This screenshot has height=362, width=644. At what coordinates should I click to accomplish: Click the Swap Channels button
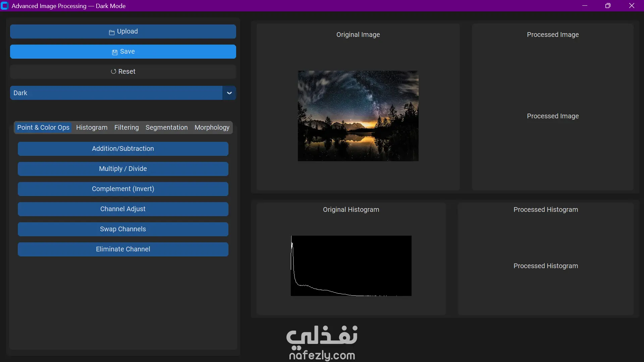pos(123,229)
